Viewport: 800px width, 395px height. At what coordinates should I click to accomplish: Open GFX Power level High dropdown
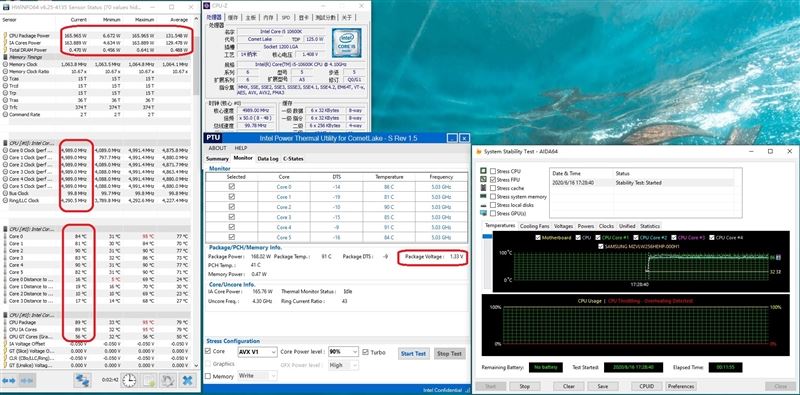343,365
